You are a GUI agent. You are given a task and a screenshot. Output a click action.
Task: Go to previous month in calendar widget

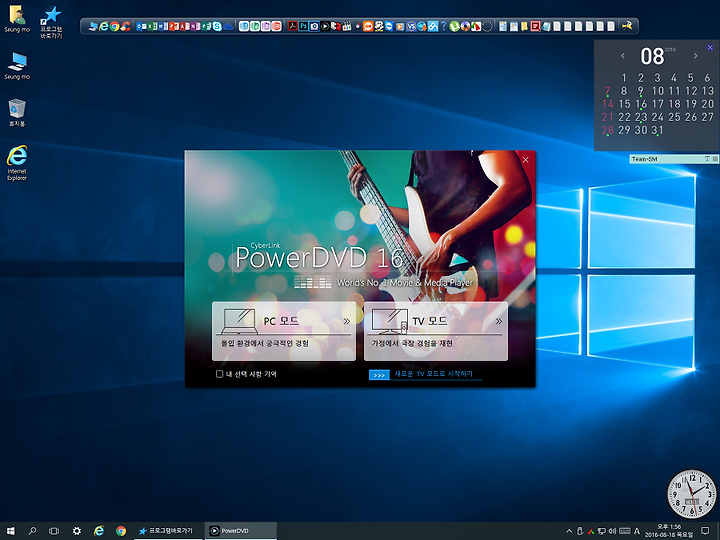click(623, 56)
